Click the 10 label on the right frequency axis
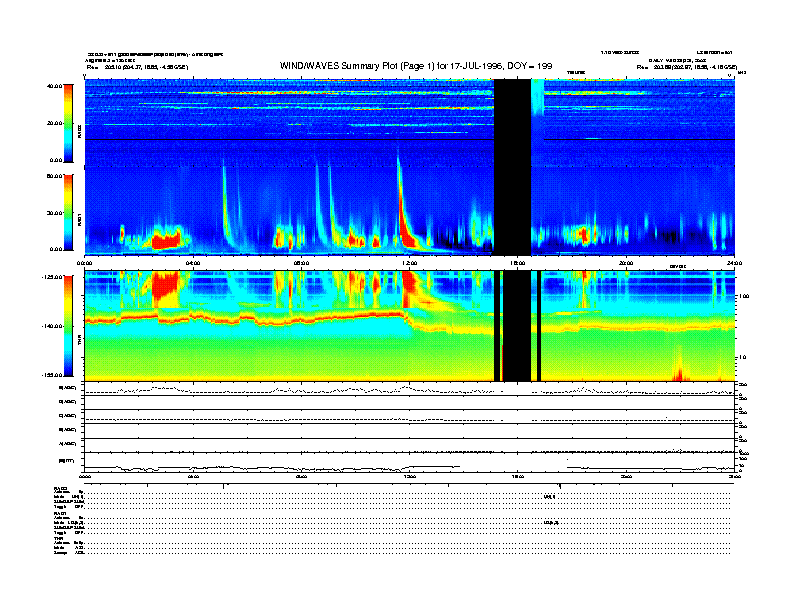The height and width of the screenshot is (612, 792). (742, 358)
